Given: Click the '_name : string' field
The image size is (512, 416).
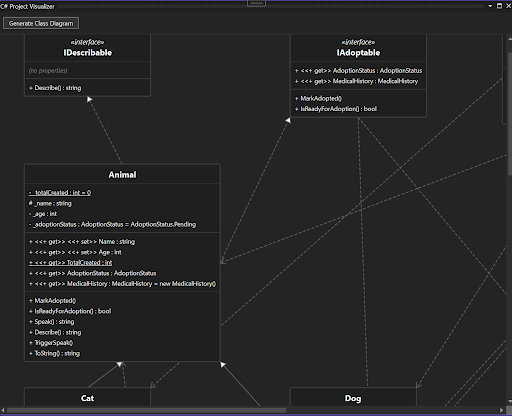Looking at the screenshot, I should point(50,203).
